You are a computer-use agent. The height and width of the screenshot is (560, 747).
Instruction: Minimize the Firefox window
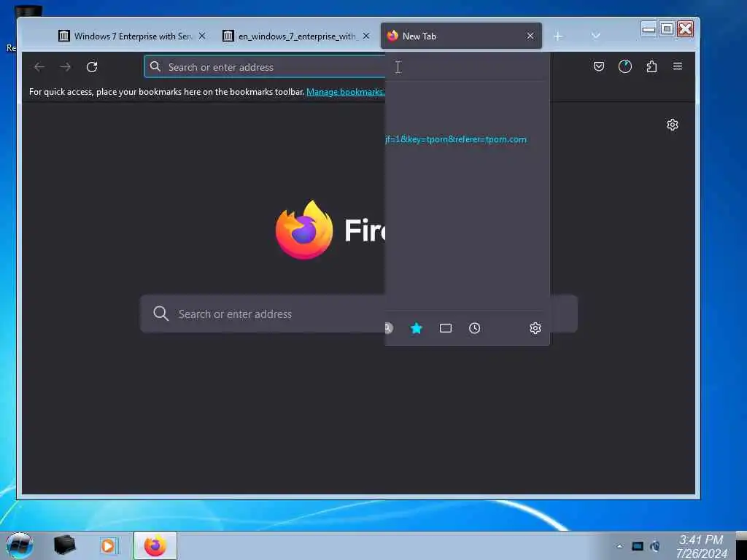[x=649, y=29]
